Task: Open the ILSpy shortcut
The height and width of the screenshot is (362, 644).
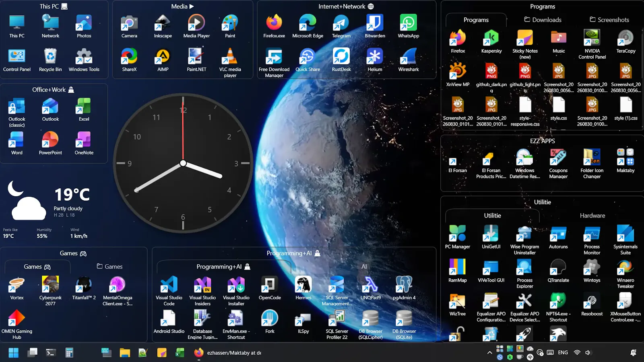Action: point(303,322)
